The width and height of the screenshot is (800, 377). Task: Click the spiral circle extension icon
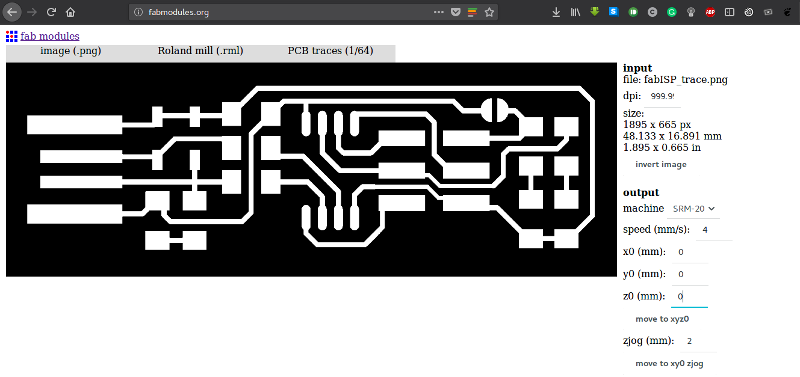tap(749, 12)
